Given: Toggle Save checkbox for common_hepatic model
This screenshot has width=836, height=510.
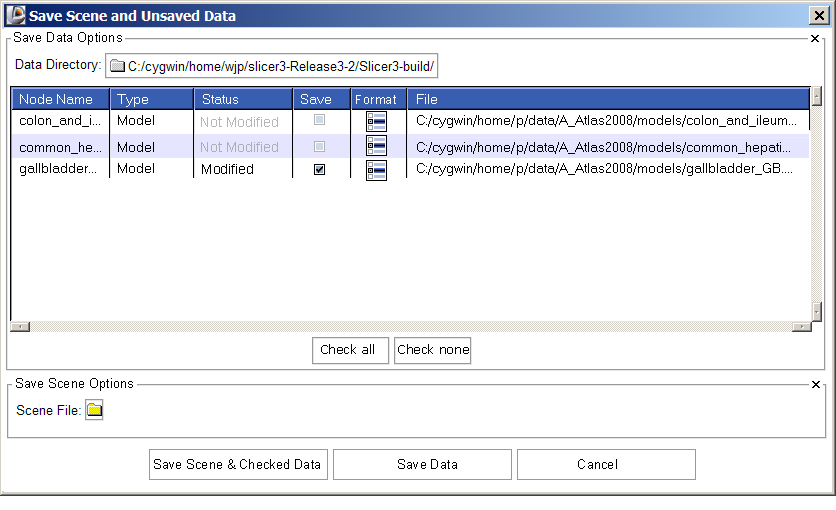Looking at the screenshot, I should click(x=319, y=146).
